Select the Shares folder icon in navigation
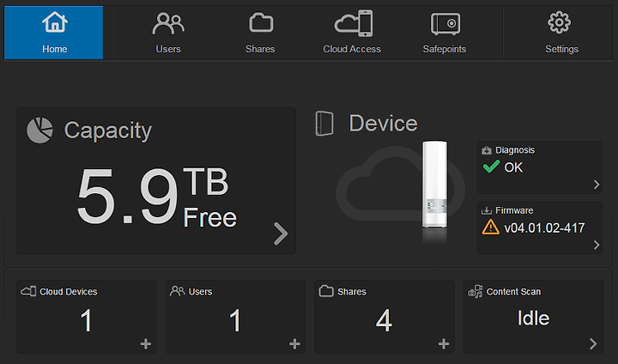618x364 pixels. pos(261,22)
